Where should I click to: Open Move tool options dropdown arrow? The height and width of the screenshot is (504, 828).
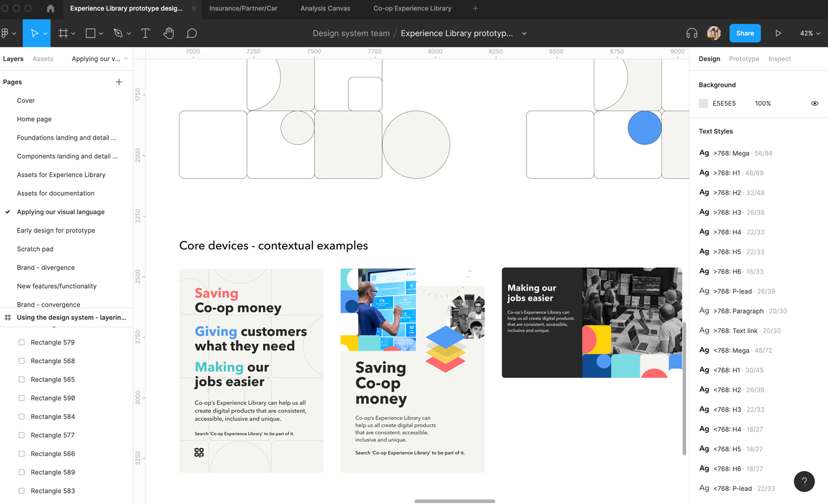[46, 34]
